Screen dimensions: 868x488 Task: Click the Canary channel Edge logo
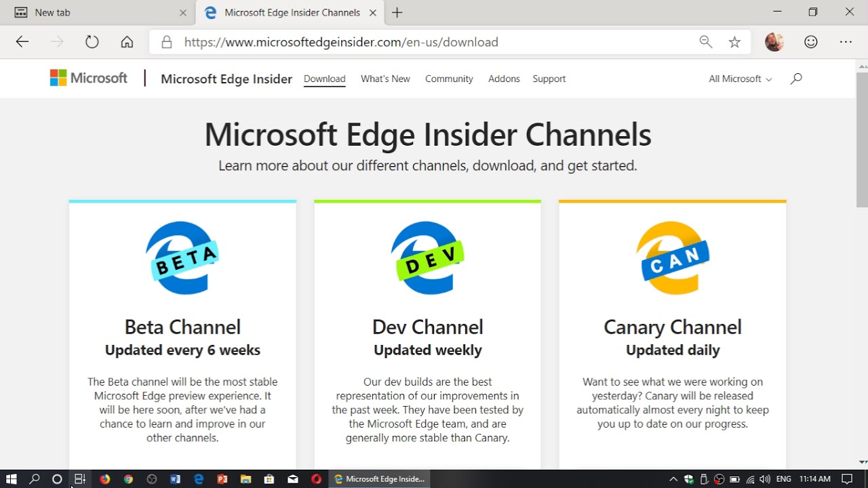(x=673, y=258)
